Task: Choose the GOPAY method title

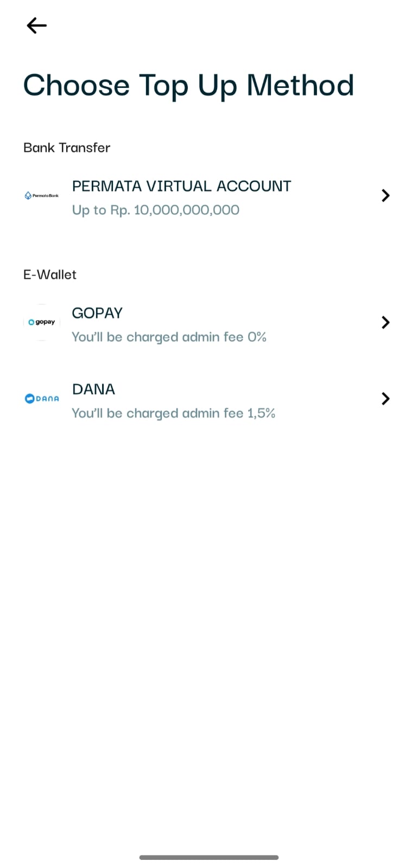Action: (97, 313)
